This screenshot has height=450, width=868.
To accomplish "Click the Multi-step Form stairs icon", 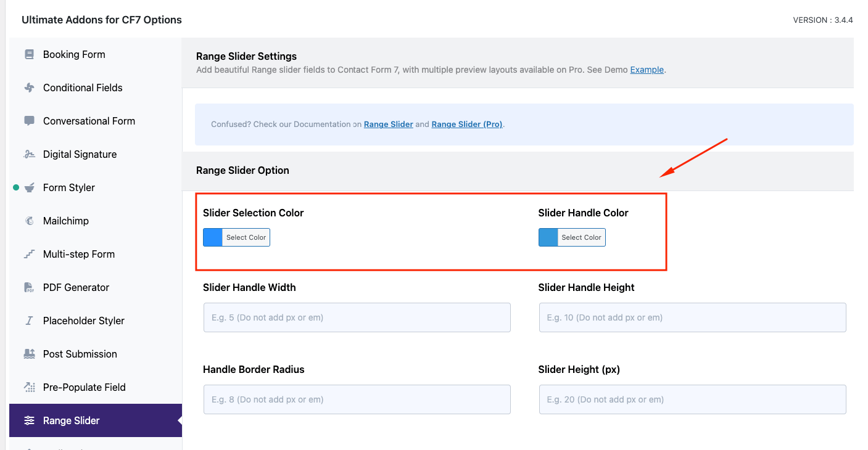I will click(29, 254).
